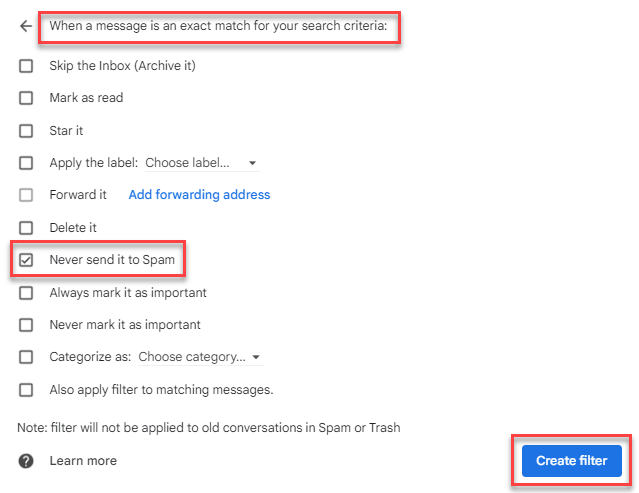The height and width of the screenshot is (493, 639).
Task: Click the question mark help icon
Action: (x=26, y=461)
